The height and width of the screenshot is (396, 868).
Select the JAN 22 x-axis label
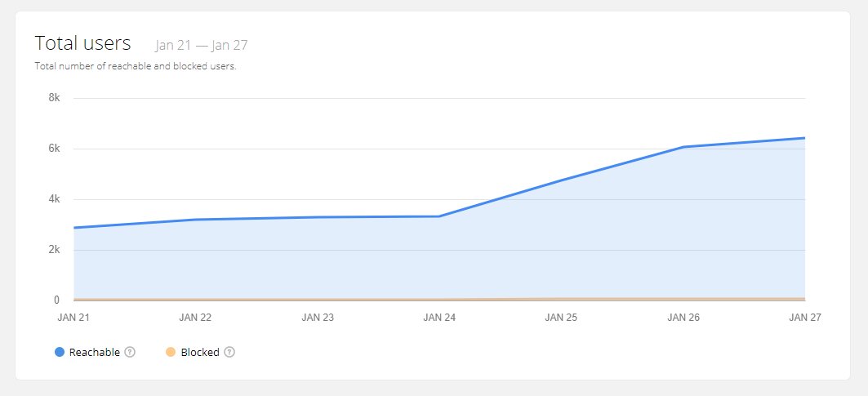coord(195,316)
